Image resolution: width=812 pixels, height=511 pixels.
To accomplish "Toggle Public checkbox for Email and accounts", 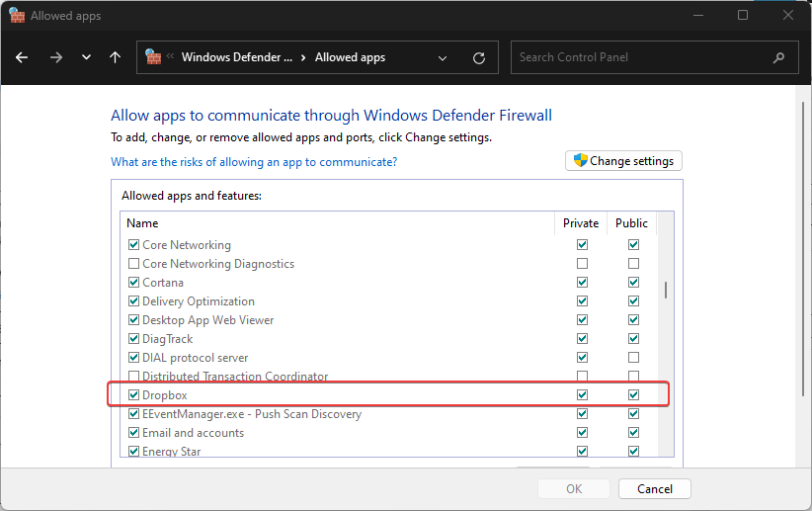I will tap(633, 432).
